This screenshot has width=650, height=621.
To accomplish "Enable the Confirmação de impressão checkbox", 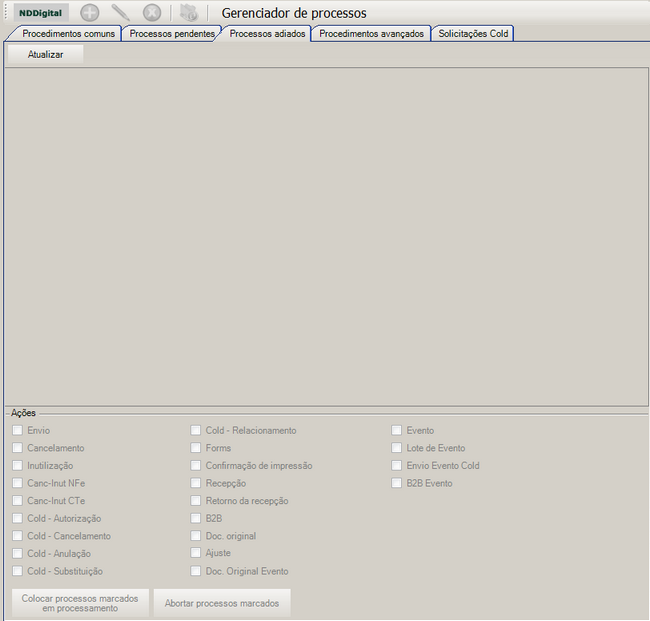I will 197,466.
